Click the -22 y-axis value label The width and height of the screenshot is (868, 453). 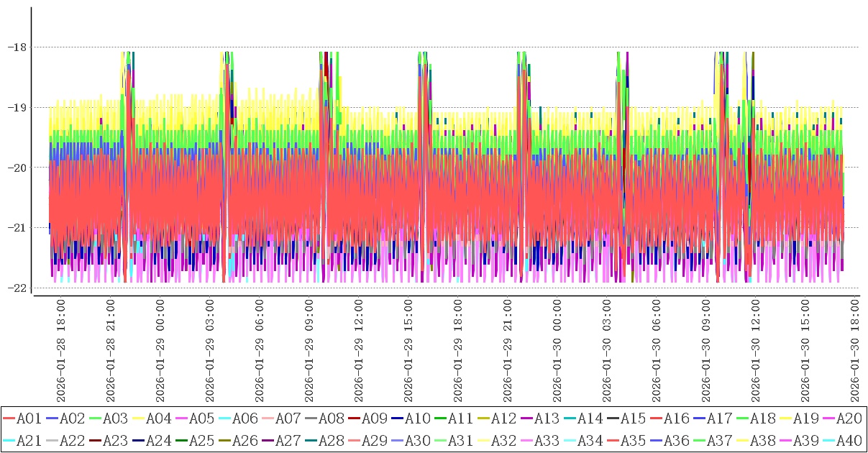16,288
